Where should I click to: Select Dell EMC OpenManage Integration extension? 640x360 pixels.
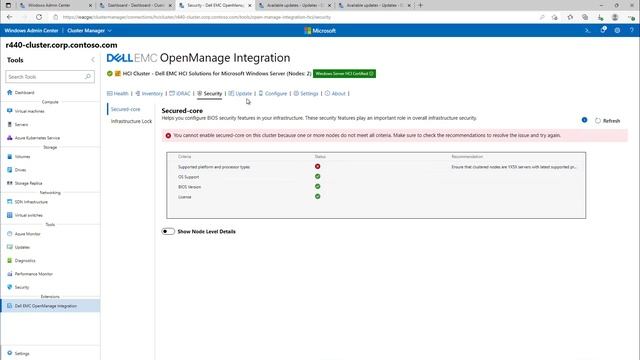pyautogui.click(x=50, y=306)
